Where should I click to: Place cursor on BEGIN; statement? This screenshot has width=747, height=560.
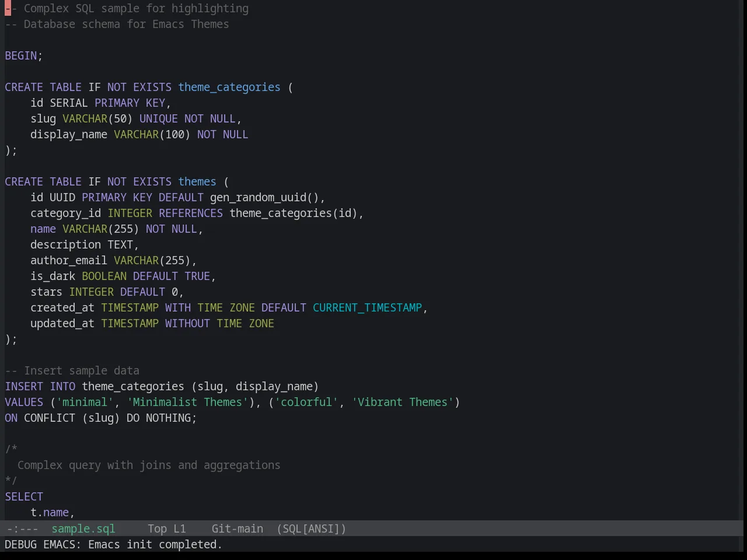click(24, 55)
